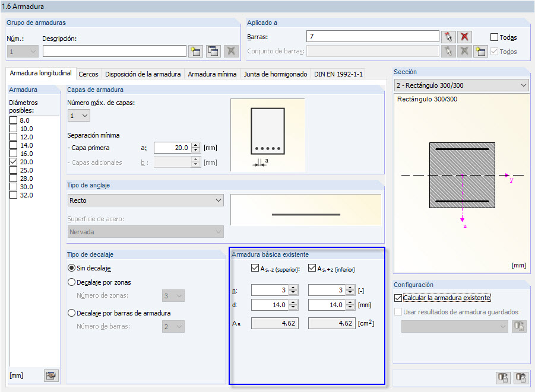Uncheck Calcular la armadura existente
535x392 pixels.
click(398, 298)
